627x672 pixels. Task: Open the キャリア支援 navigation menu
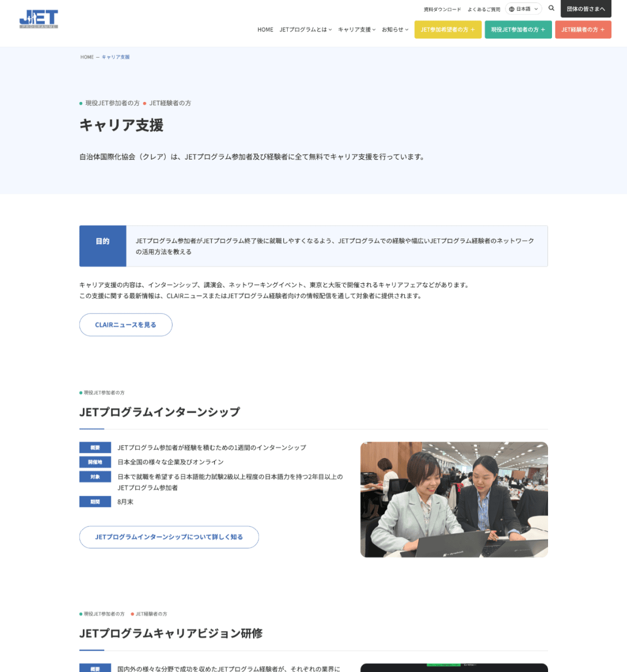pos(356,30)
